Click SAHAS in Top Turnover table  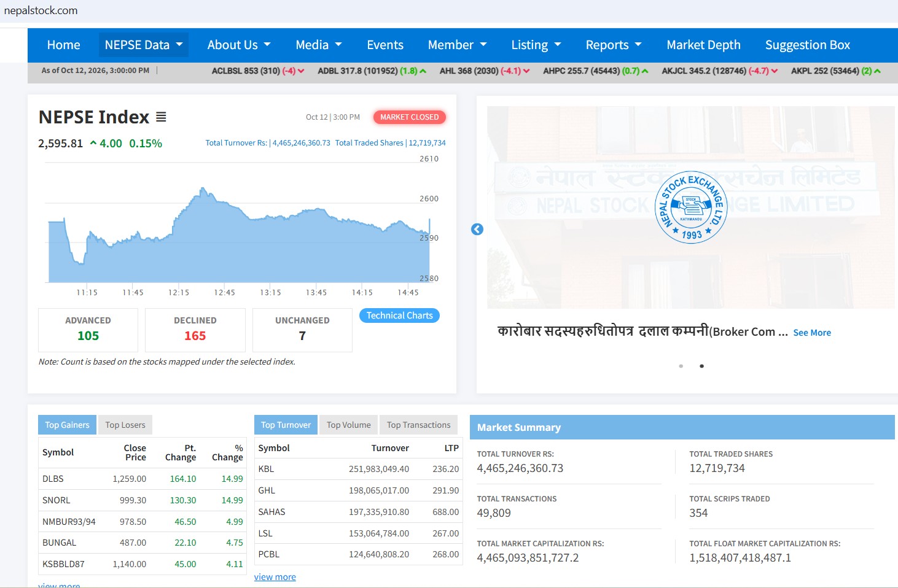point(271,512)
